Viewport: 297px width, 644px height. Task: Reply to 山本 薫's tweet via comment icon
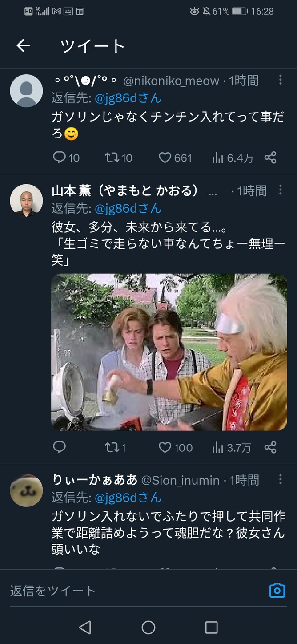click(x=59, y=447)
